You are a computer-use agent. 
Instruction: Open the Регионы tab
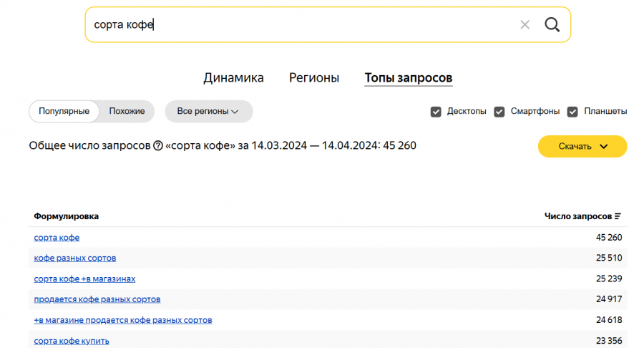314,78
